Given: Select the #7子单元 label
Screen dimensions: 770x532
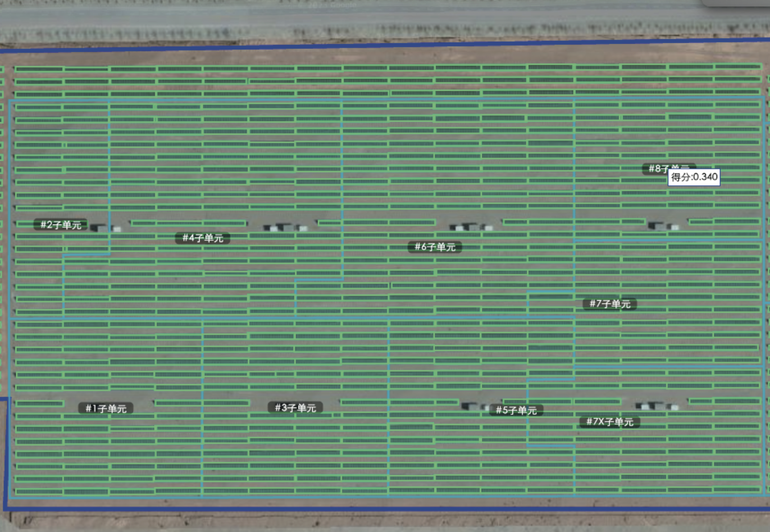Looking at the screenshot, I should (610, 304).
